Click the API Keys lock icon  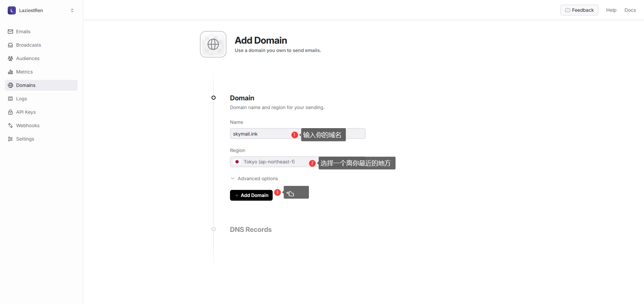click(10, 112)
